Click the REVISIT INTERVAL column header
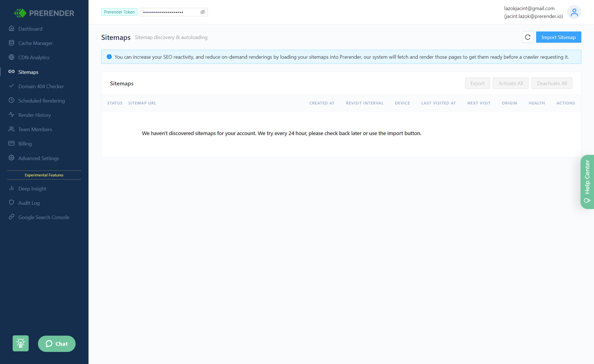 [365, 103]
